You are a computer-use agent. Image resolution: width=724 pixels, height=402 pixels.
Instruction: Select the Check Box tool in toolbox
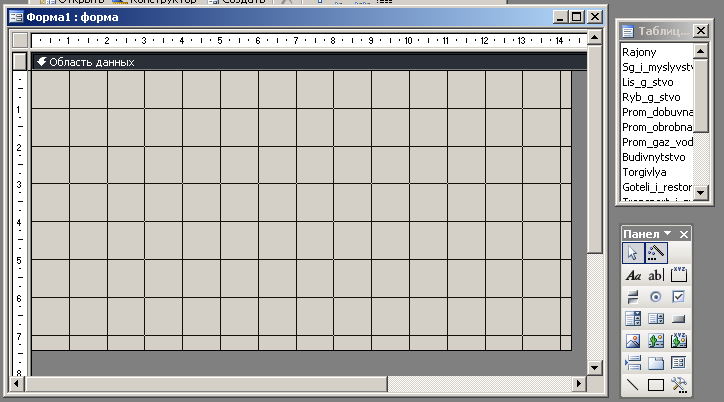[679, 297]
